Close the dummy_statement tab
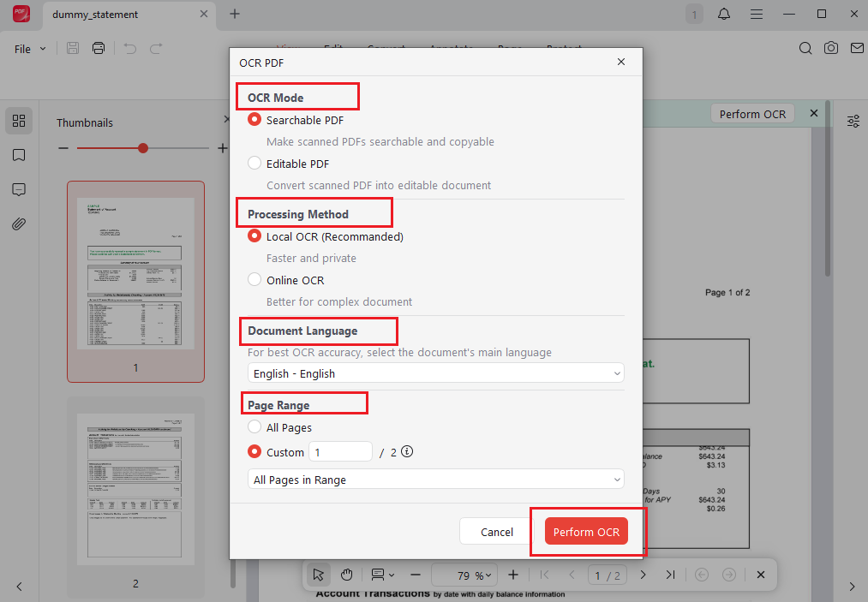Viewport: 868px width, 602px height. coord(204,14)
